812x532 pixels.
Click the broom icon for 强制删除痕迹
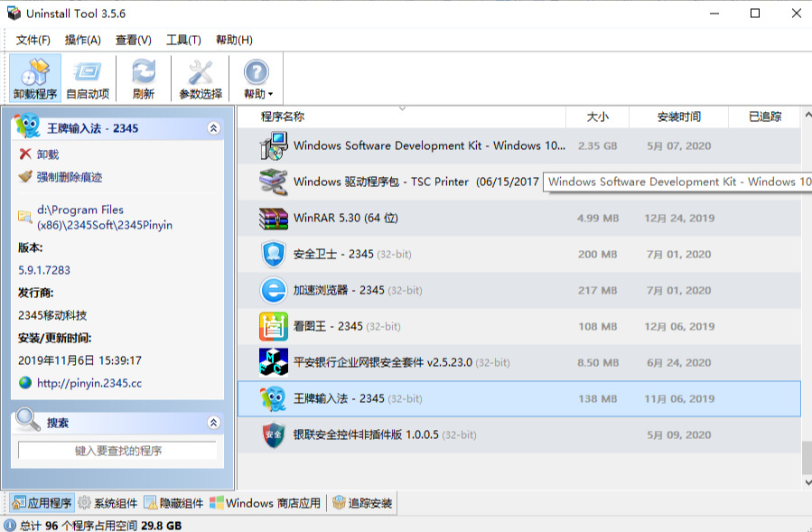coord(25,177)
